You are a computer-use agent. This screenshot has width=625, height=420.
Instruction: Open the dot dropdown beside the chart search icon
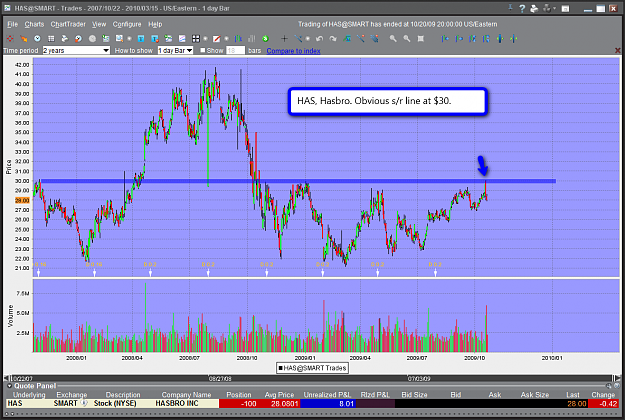click(129, 39)
